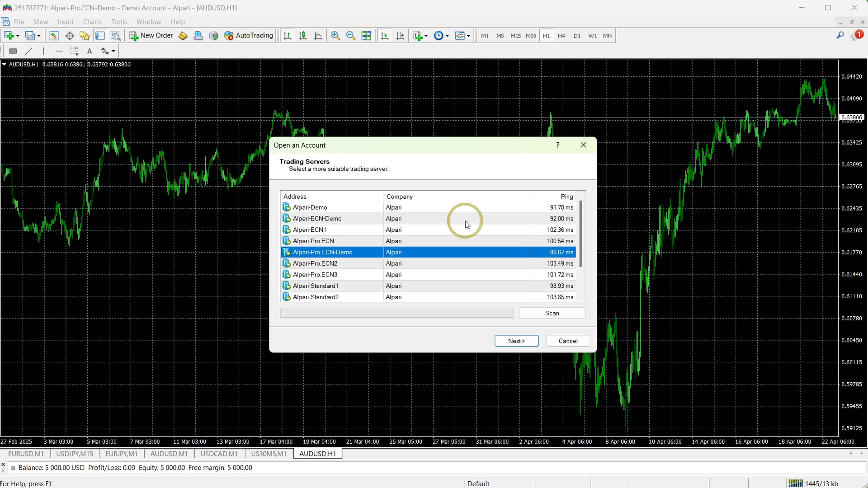Click Cancel in Open an Account dialog
This screenshot has width=868, height=488.
(x=568, y=341)
